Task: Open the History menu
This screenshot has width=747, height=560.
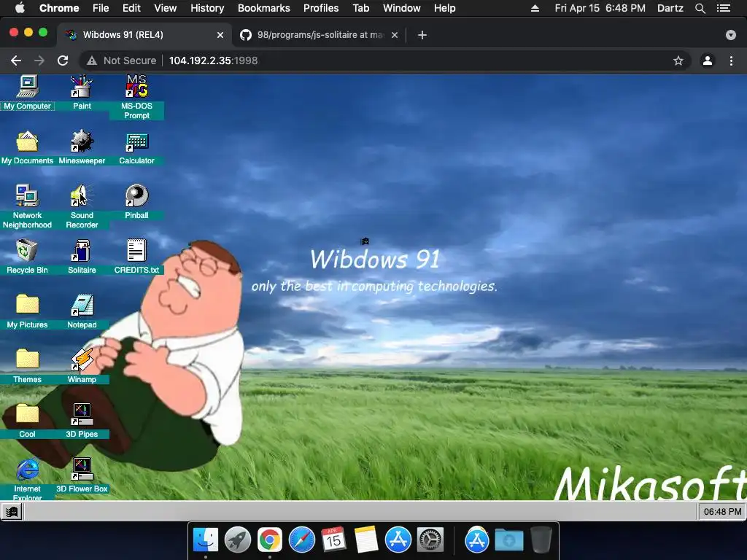Action: [x=207, y=8]
